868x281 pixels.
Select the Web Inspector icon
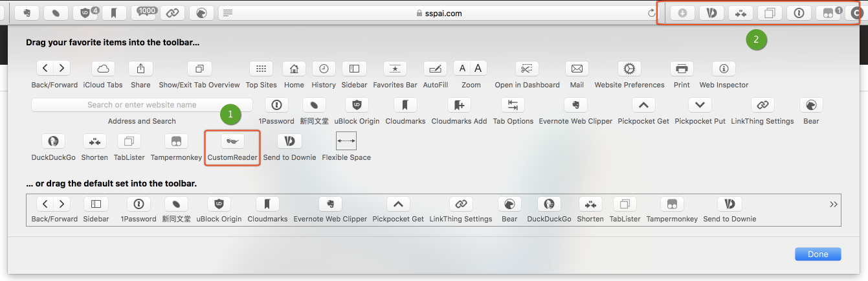tap(724, 69)
